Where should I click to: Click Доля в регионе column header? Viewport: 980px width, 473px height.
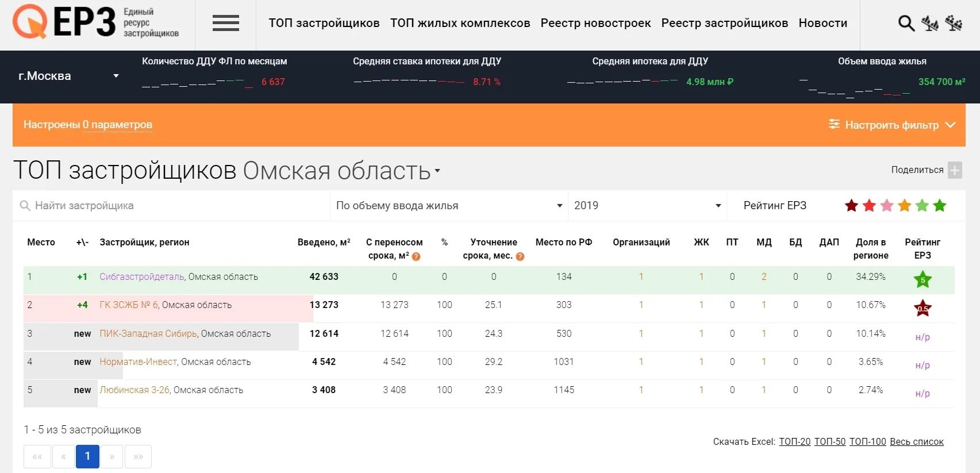click(871, 249)
